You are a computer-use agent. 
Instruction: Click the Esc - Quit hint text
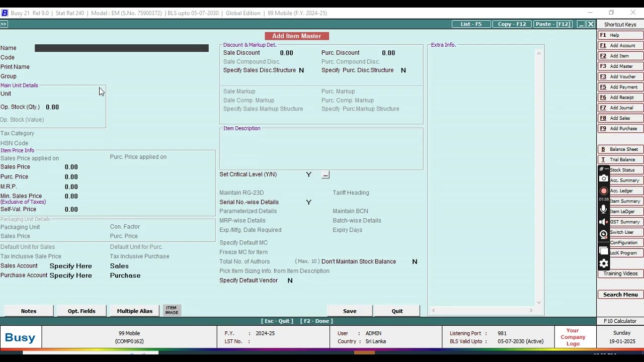tap(277, 321)
